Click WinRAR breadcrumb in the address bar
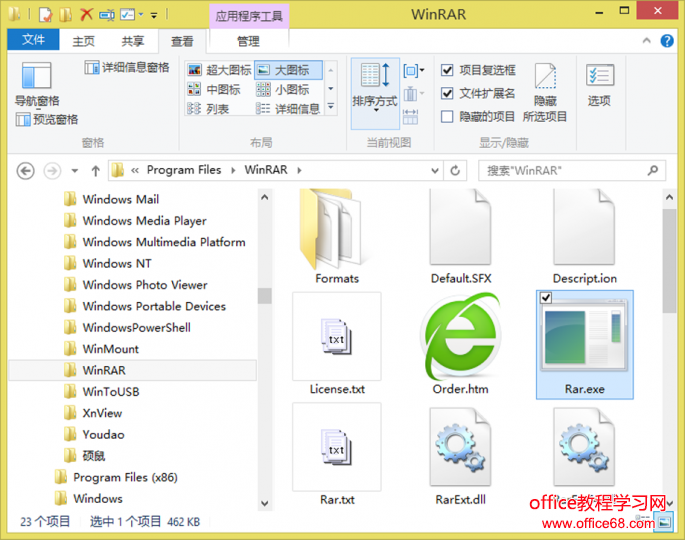This screenshot has width=685, height=540. (266, 170)
